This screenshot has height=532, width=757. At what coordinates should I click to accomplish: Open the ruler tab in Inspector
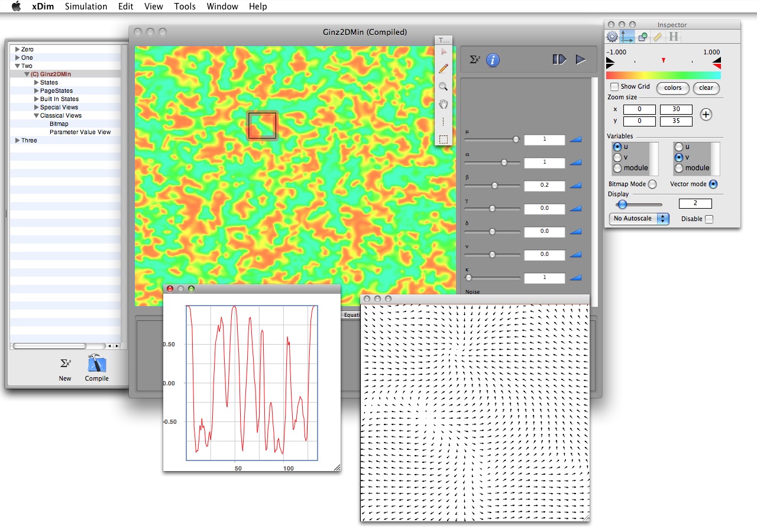(658, 37)
